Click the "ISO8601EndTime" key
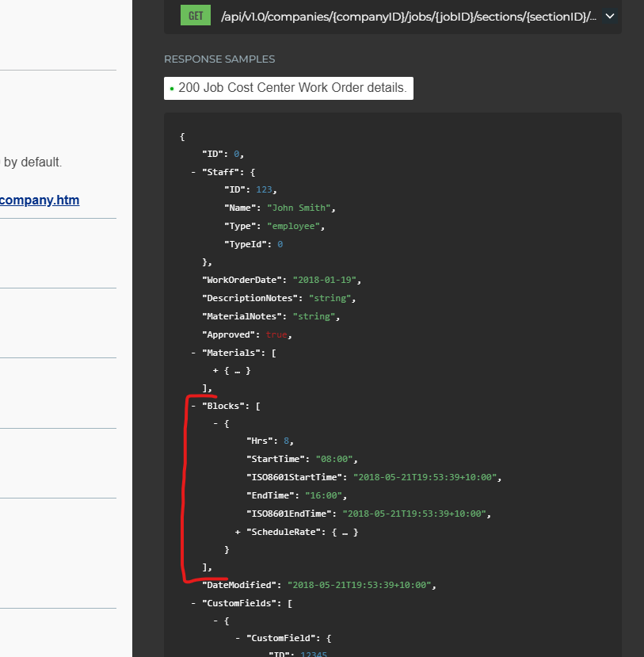 tap(289, 514)
